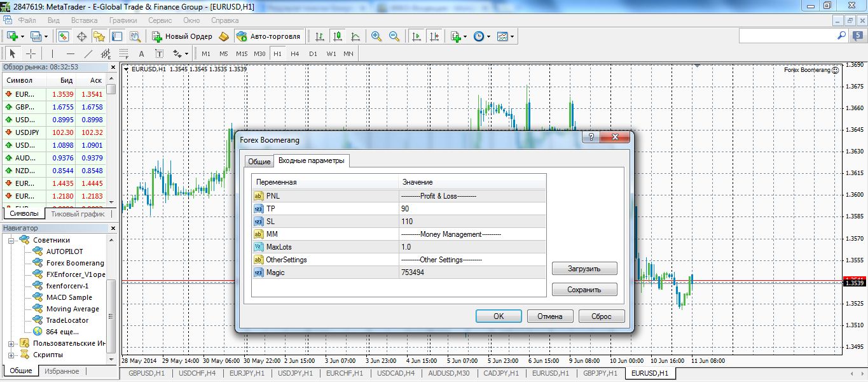This screenshot has width=868, height=382.
Task: Switch to USDCHF,H4 chart tab
Action: pyautogui.click(x=197, y=373)
